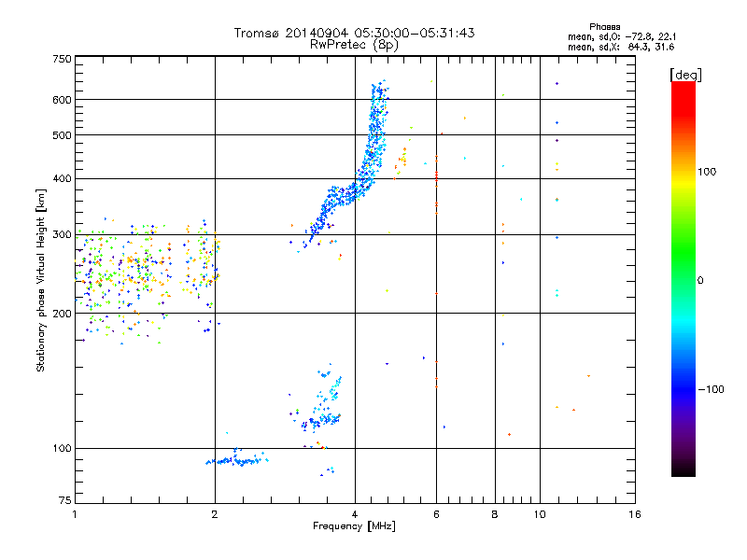Click the 'Frequency [MHz]' axis title
Screen dimensions: 747x560
click(x=354, y=526)
